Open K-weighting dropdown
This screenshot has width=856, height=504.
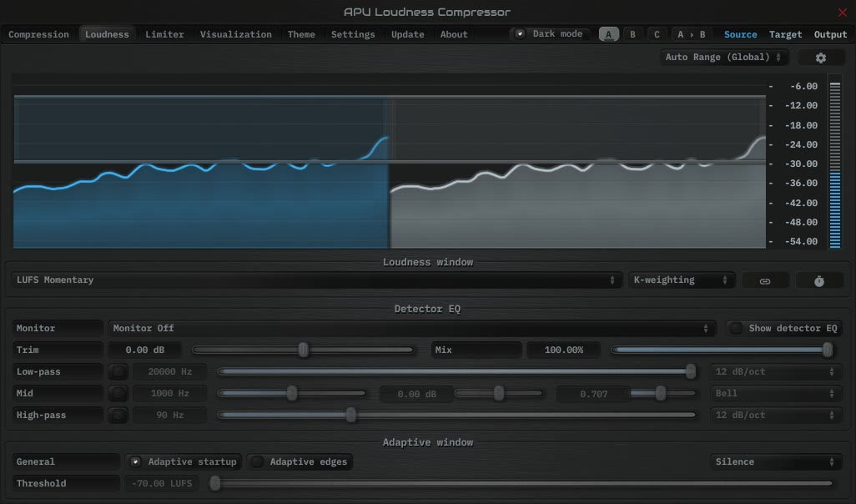681,280
